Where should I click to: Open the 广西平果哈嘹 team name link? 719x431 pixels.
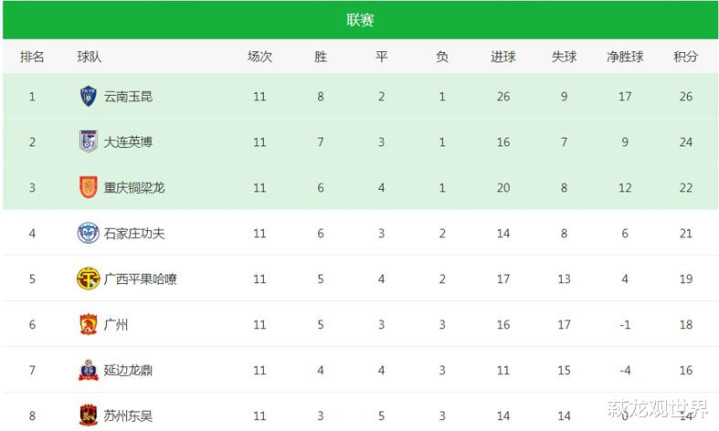click(x=140, y=279)
